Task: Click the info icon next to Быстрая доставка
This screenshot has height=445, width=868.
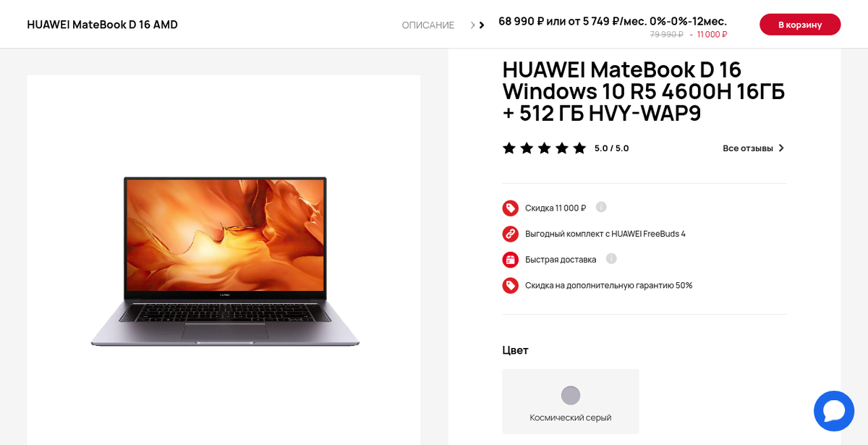Action: [611, 258]
